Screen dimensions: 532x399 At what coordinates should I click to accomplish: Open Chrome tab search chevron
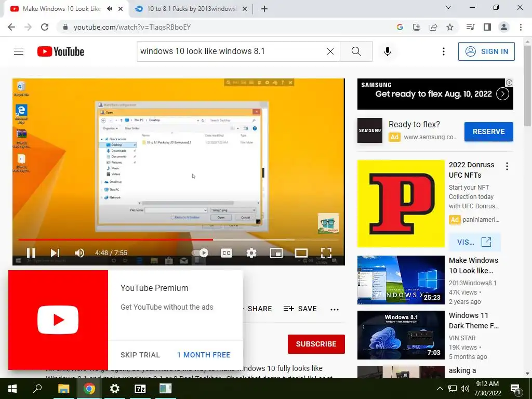[448, 7]
